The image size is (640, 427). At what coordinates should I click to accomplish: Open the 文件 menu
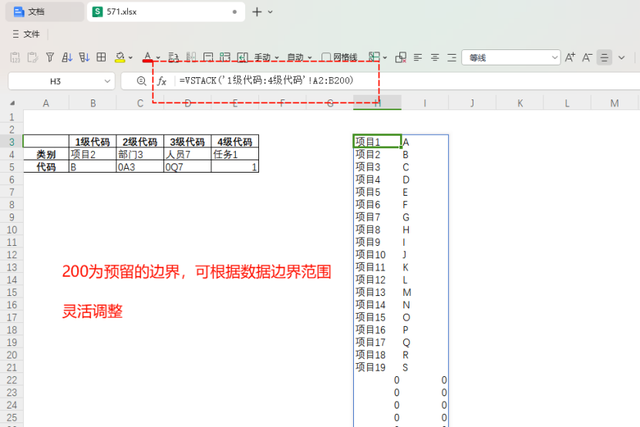[31, 34]
